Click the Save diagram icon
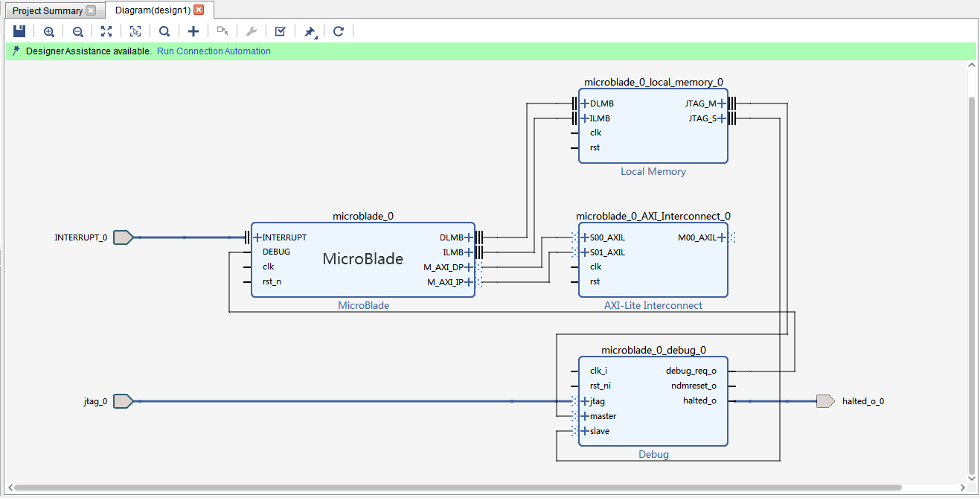 point(20,31)
